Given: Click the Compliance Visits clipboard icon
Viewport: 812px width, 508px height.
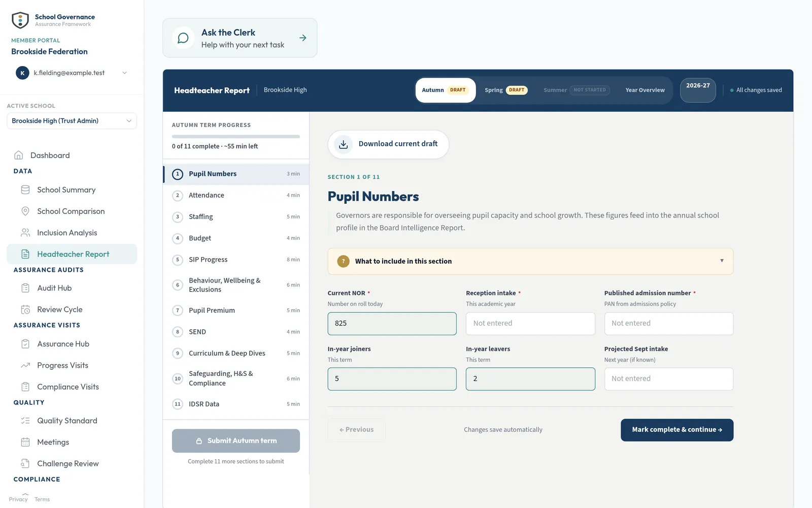Looking at the screenshot, I should click(x=25, y=387).
